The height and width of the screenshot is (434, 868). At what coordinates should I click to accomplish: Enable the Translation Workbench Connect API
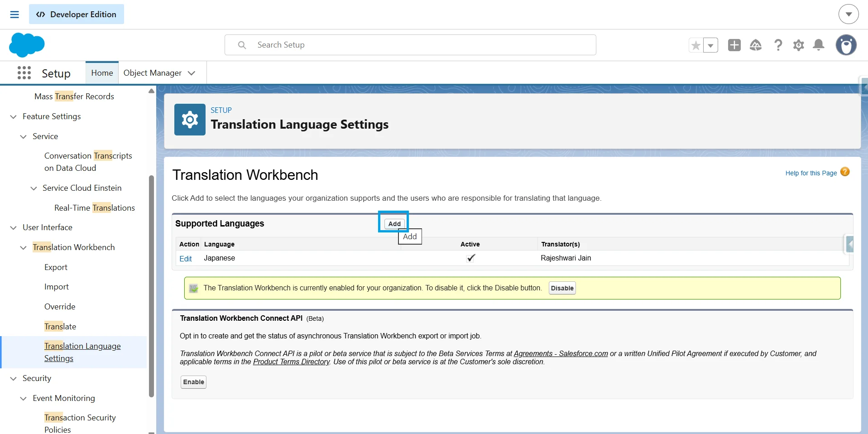(193, 382)
